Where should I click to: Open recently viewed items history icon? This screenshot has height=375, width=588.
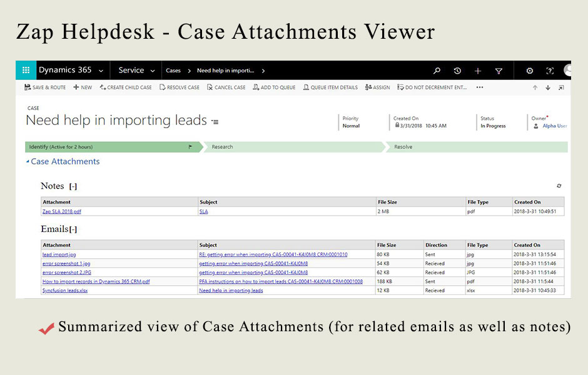(457, 71)
